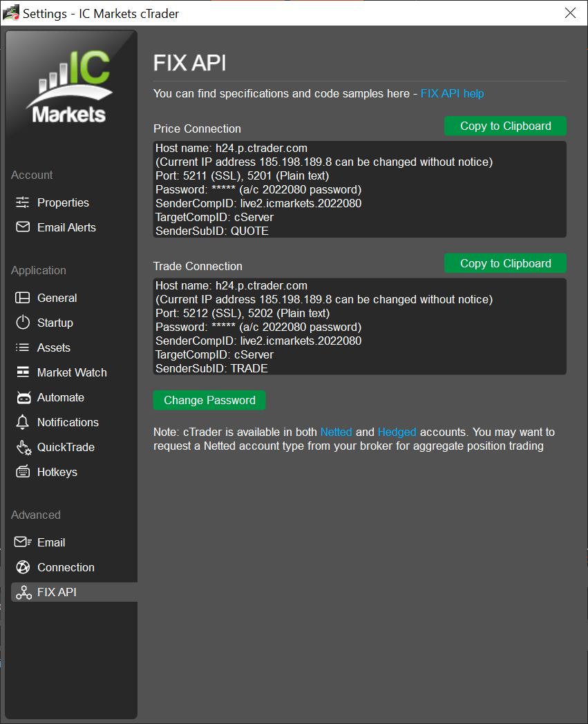The image size is (588, 724).
Task: Click the Hotkeys keyboard icon
Action: (23, 472)
